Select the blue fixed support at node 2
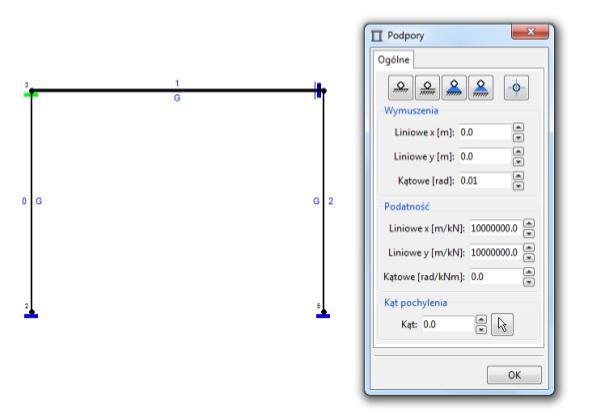 (31, 316)
